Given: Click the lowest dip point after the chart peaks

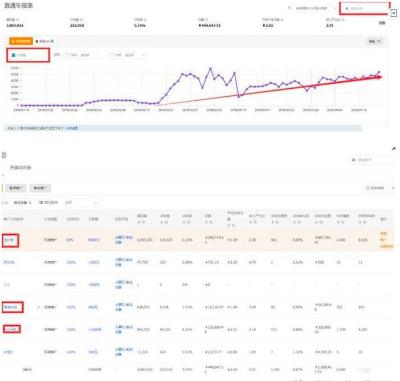Looking at the screenshot, I should (x=239, y=96).
